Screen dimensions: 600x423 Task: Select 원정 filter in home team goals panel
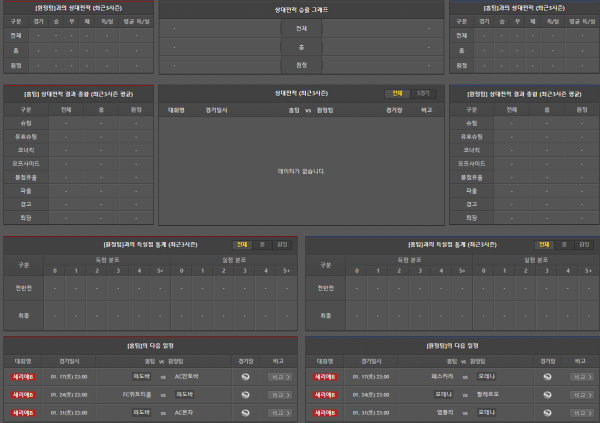coord(283,244)
